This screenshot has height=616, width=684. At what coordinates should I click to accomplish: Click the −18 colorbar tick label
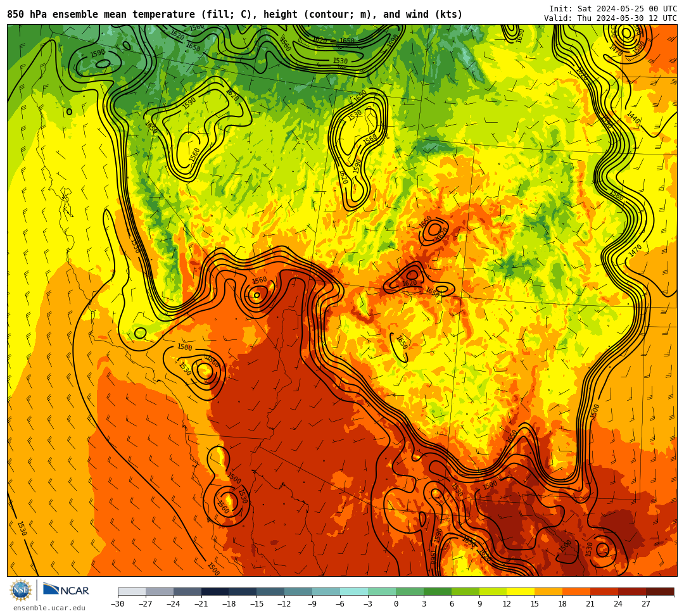(x=229, y=604)
